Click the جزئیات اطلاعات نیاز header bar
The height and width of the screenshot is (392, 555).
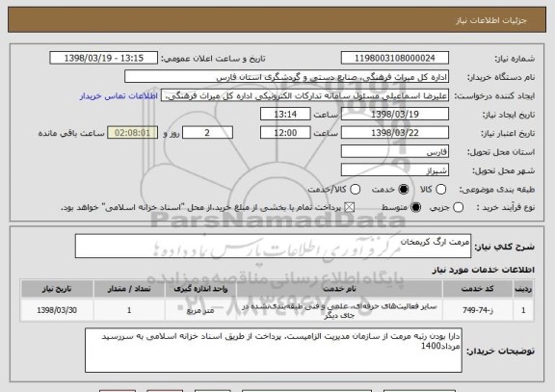click(x=277, y=20)
